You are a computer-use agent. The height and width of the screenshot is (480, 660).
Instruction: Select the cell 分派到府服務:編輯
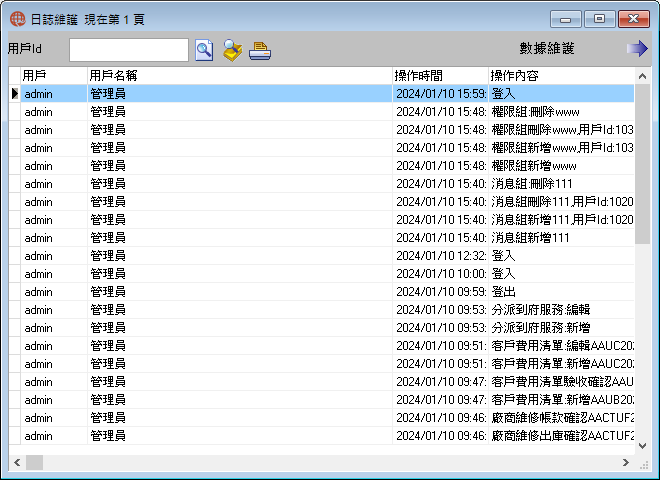[562, 310]
